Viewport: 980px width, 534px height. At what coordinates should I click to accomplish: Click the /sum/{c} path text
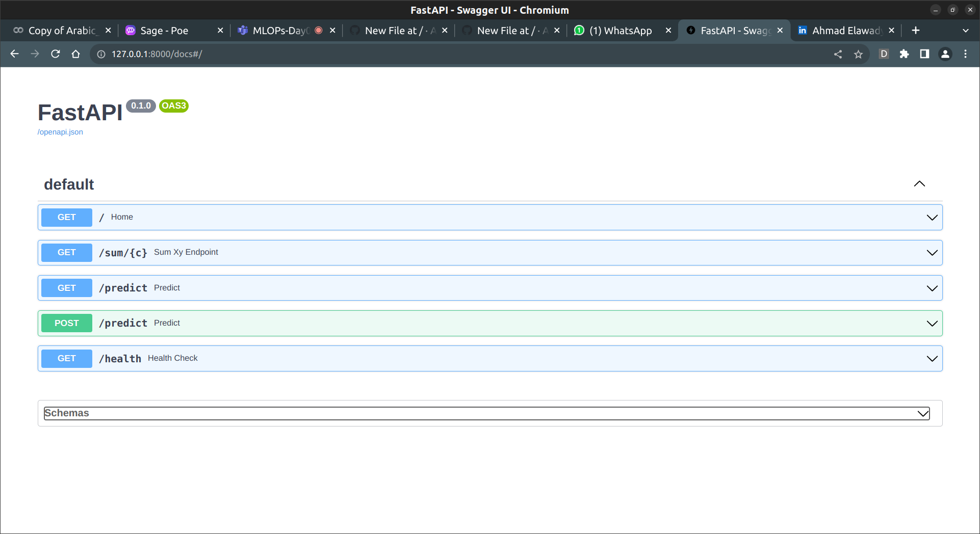tap(123, 253)
